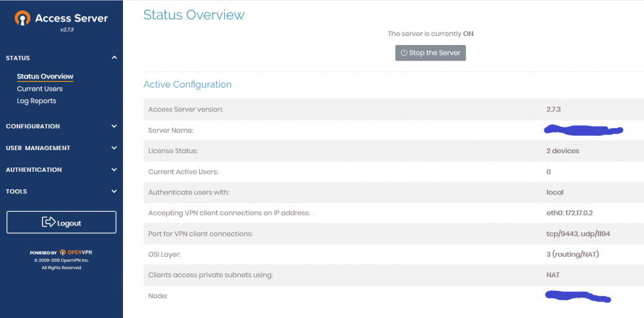Expand the AUTHENTICATION section

[61, 170]
